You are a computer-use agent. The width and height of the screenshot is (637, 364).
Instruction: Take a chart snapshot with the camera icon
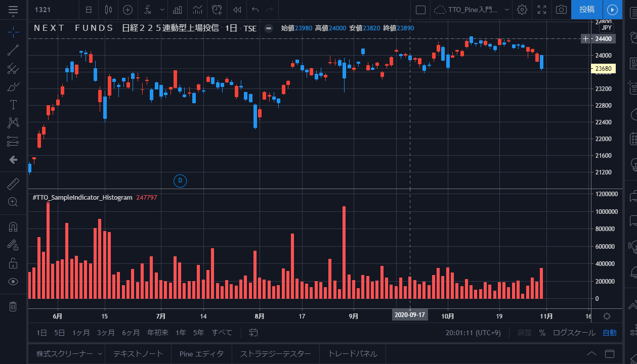pos(561,10)
